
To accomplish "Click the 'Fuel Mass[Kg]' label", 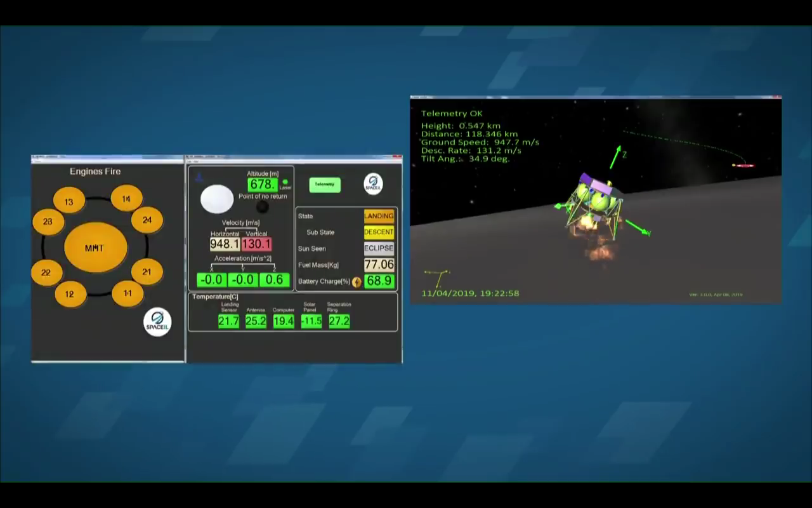I will click(x=319, y=265).
